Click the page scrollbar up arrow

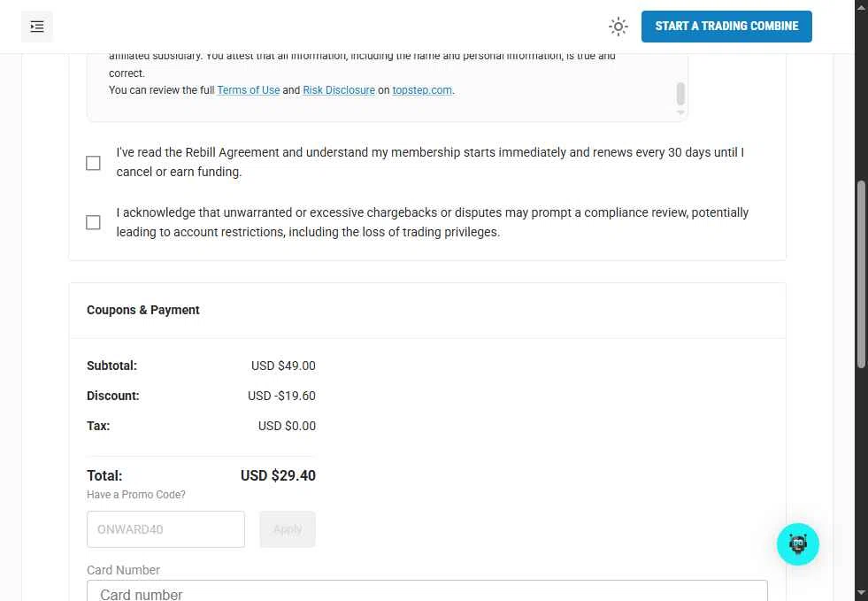coord(861,7)
